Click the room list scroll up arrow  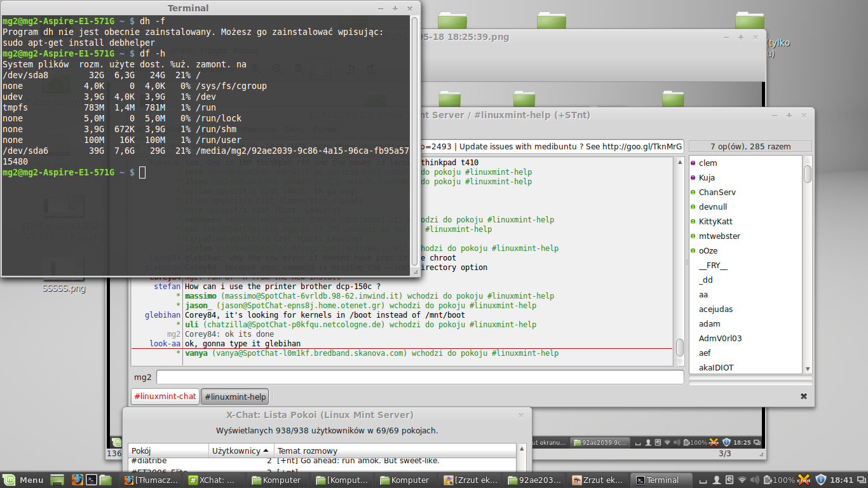(522, 449)
